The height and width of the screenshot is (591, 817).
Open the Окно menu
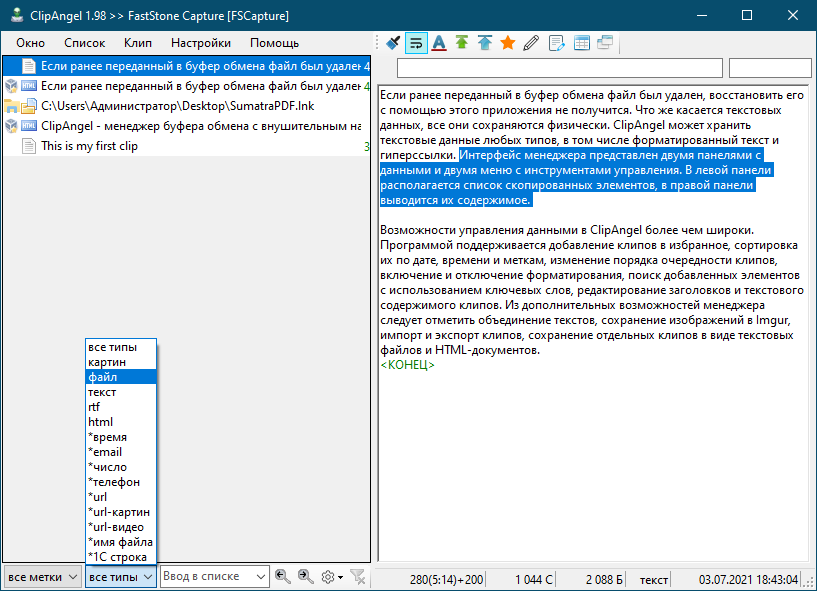coord(30,43)
